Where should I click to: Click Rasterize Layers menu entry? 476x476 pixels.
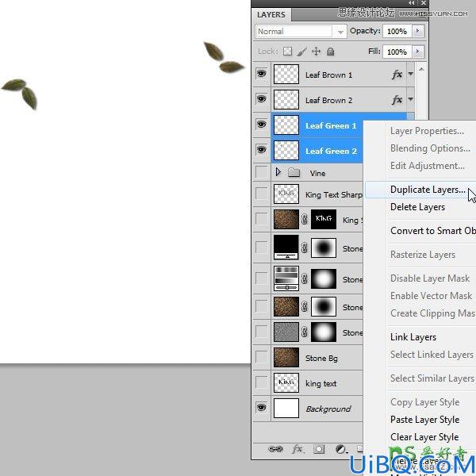423,255
